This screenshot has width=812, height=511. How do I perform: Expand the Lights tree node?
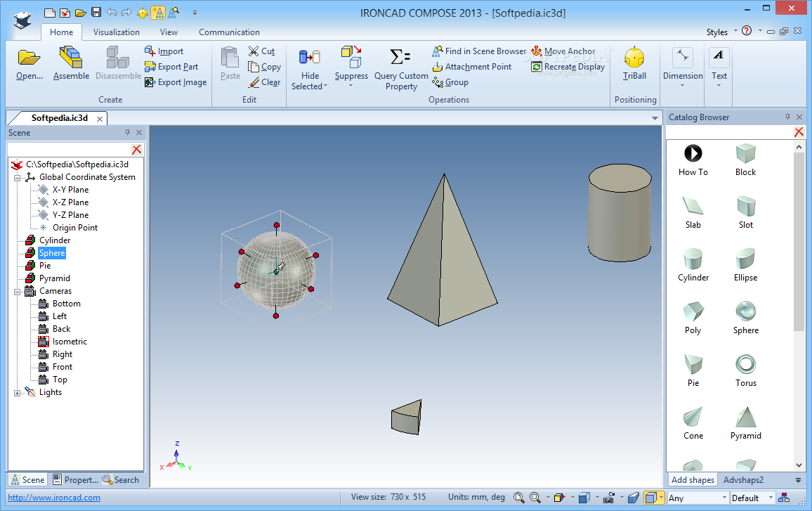point(17,393)
